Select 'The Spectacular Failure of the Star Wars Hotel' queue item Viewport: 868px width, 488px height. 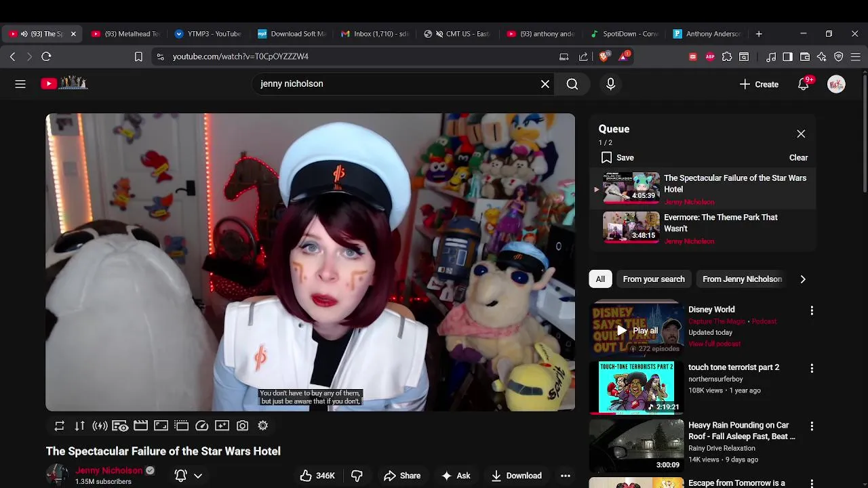click(702, 189)
